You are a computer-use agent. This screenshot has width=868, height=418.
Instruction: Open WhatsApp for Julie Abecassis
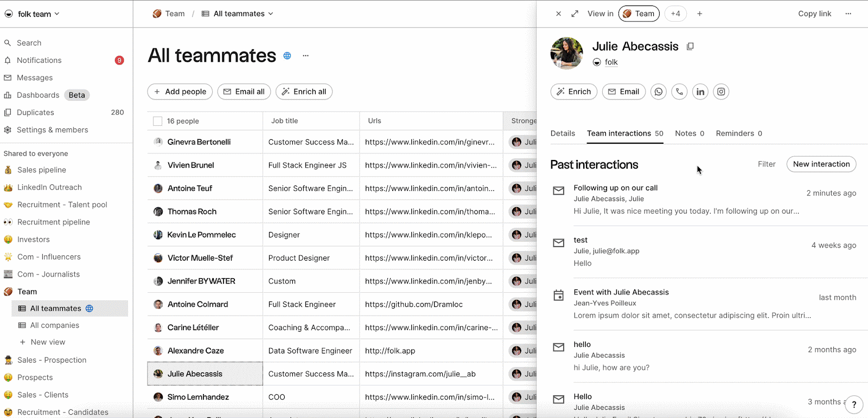tap(659, 92)
